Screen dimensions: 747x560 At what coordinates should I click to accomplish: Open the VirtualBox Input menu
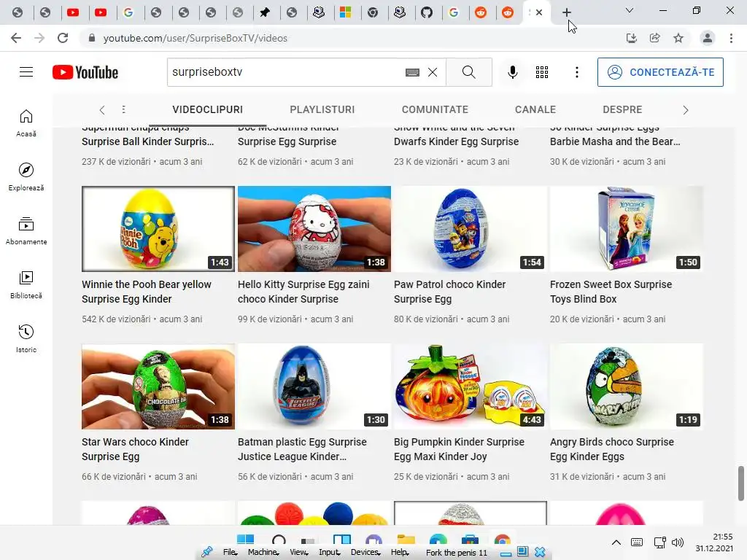pos(330,553)
